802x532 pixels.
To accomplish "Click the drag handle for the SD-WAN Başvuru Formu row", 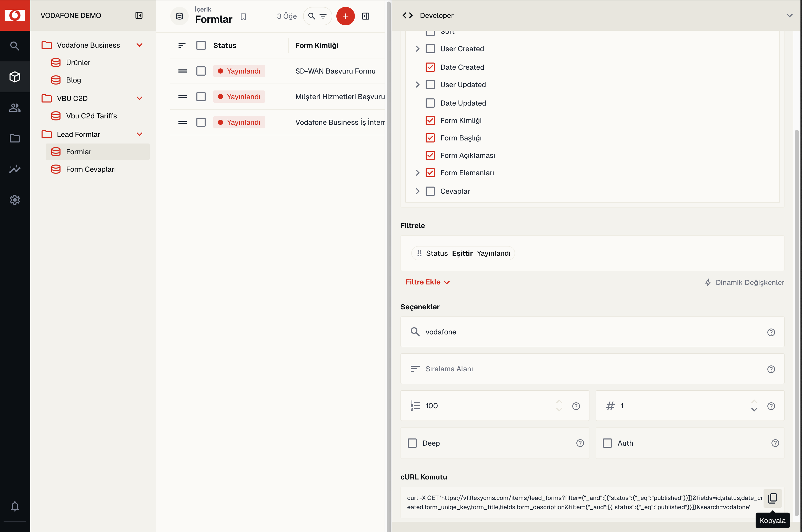I will [x=182, y=71].
